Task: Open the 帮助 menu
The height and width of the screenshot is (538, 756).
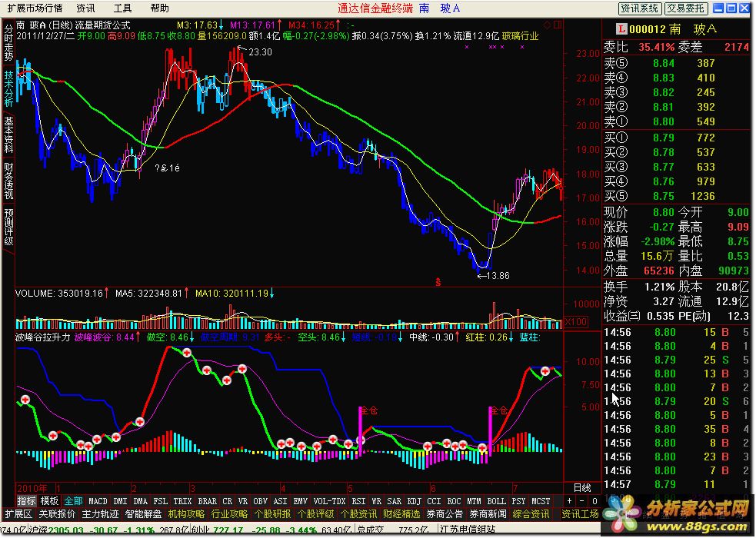Action: tap(160, 8)
